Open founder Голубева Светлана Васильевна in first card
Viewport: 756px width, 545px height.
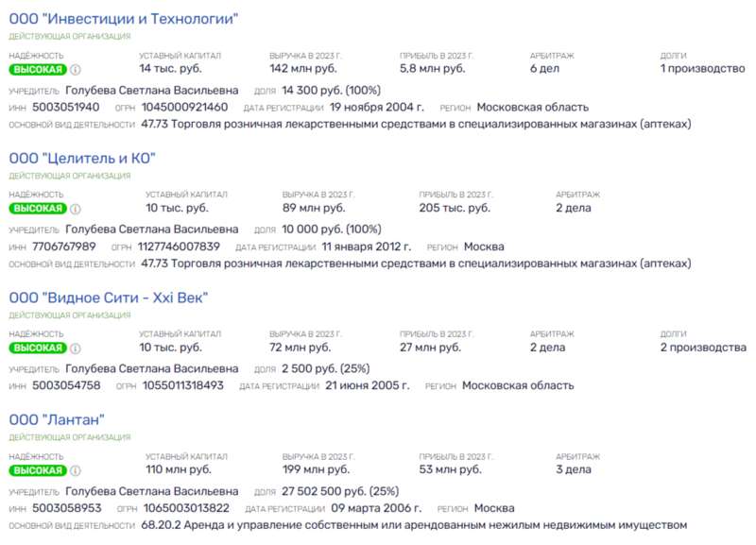152,90
